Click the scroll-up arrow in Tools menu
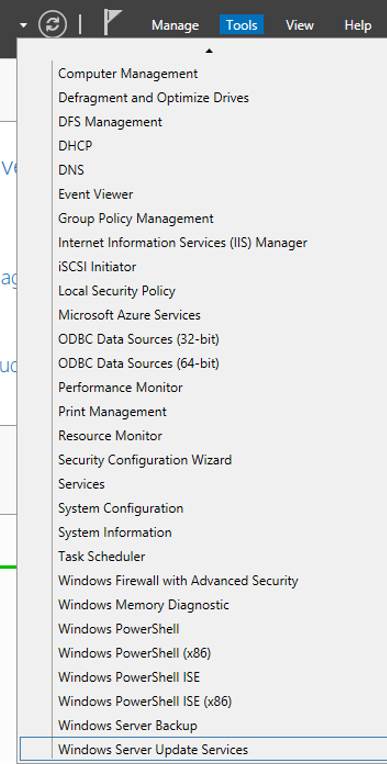 (x=209, y=50)
